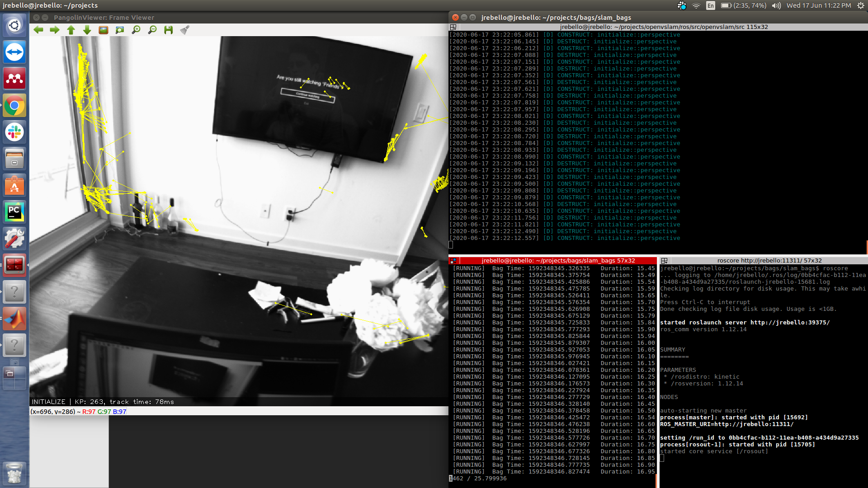Click the back green arrow in Frame Viewer
This screenshot has height=488, width=868.
coord(38,30)
